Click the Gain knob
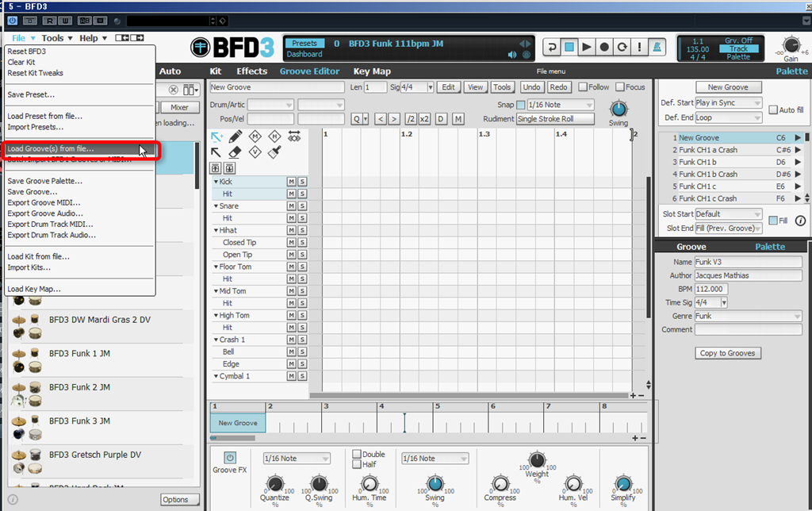Image resolution: width=812 pixels, height=511 pixels. pos(791,45)
